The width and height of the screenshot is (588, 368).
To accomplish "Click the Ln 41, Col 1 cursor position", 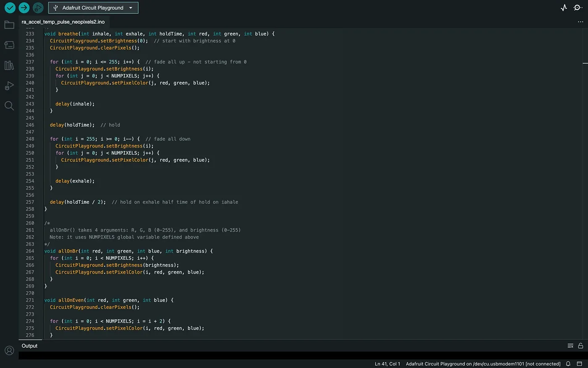I will tap(387, 364).
